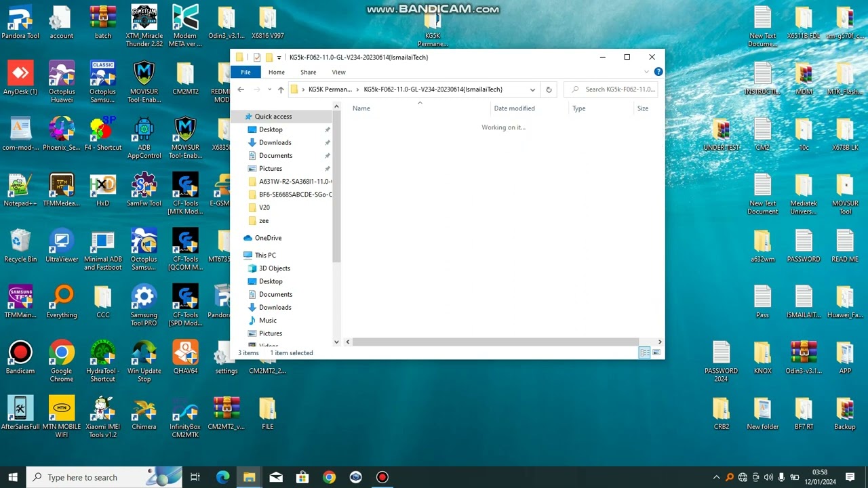Expand address bar history dropdown
This screenshot has height=488, width=868.
click(x=532, y=89)
